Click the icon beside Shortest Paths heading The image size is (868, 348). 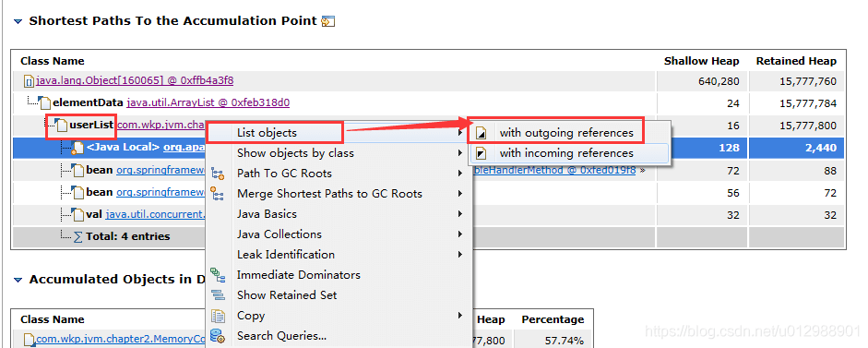point(328,21)
